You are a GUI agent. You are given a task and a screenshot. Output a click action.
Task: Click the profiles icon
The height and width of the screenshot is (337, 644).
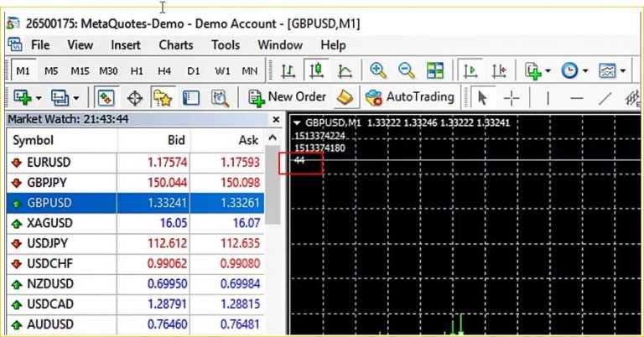[x=60, y=98]
